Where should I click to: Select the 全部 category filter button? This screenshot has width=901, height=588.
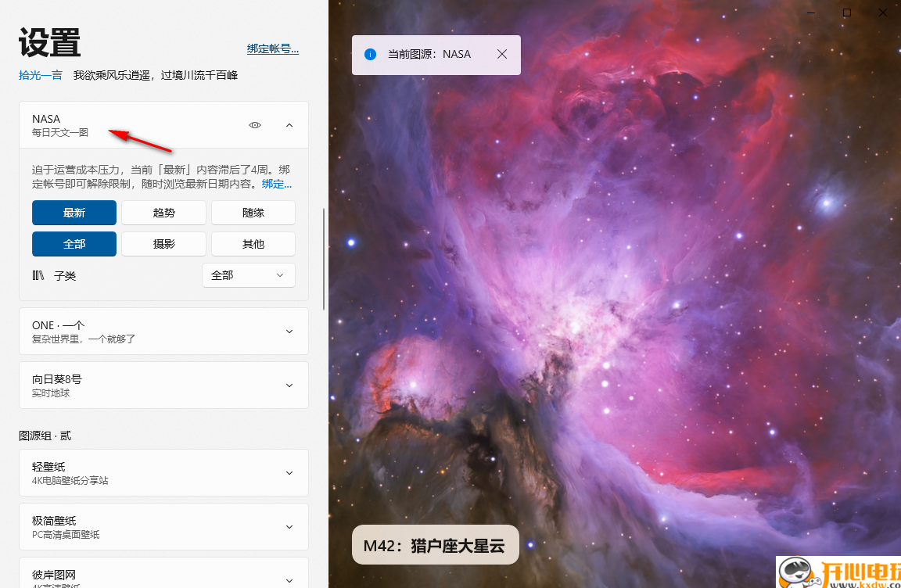click(74, 244)
